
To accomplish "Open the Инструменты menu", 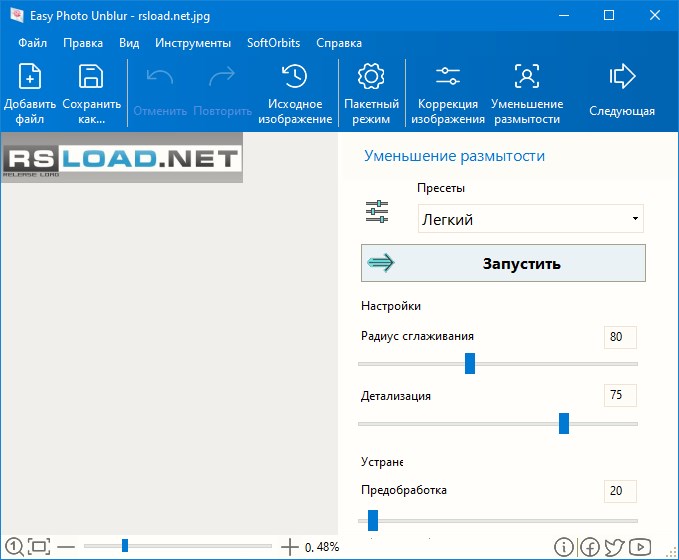I will [x=193, y=43].
